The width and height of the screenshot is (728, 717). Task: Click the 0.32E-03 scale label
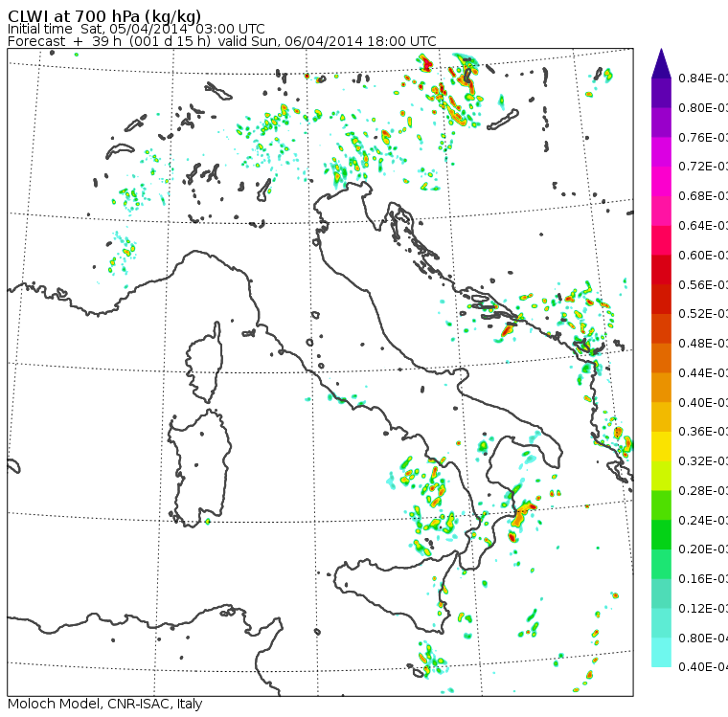click(703, 461)
